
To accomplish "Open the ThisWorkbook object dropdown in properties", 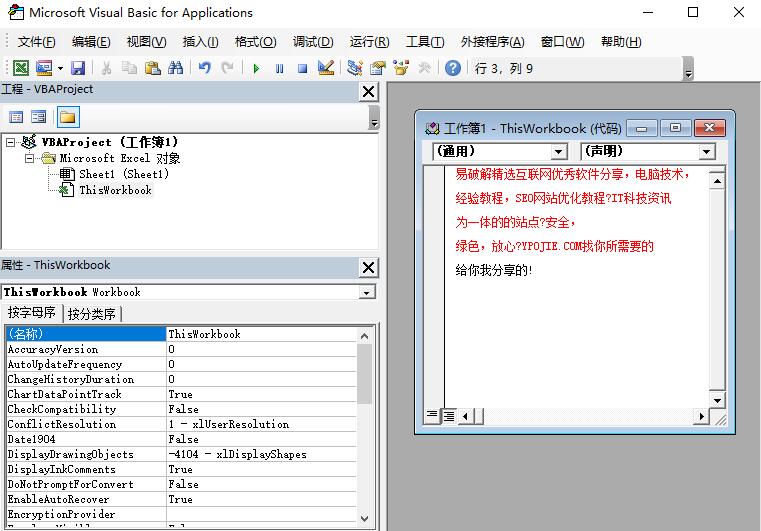I will point(367,292).
